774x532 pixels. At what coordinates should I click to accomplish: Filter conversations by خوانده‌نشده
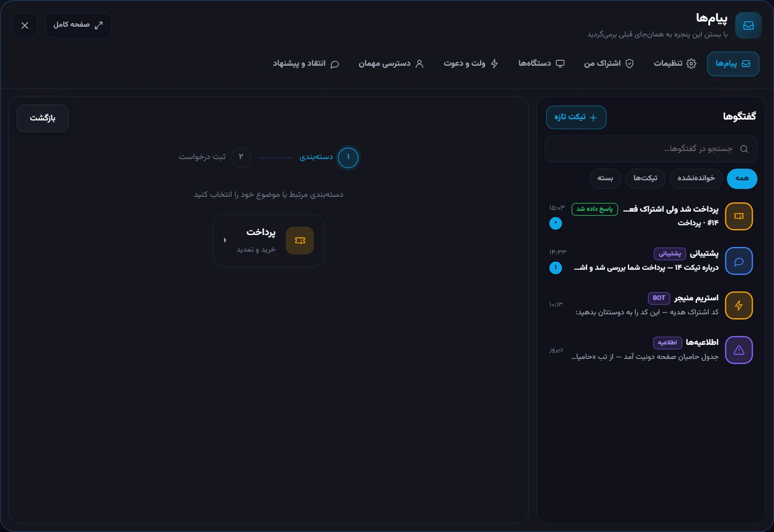click(696, 179)
